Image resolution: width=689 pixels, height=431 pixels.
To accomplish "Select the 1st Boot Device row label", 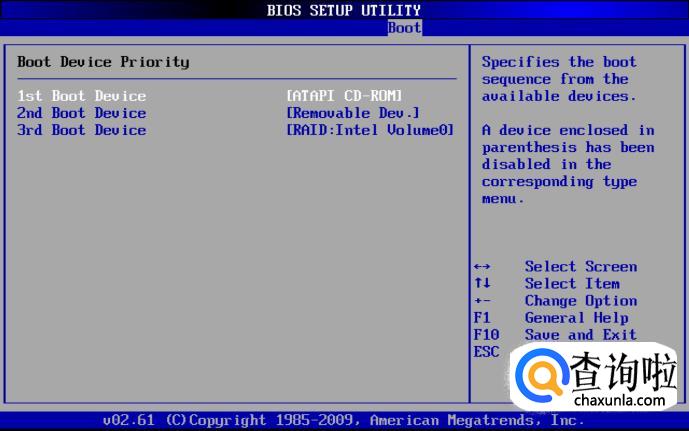I will coord(81,96).
